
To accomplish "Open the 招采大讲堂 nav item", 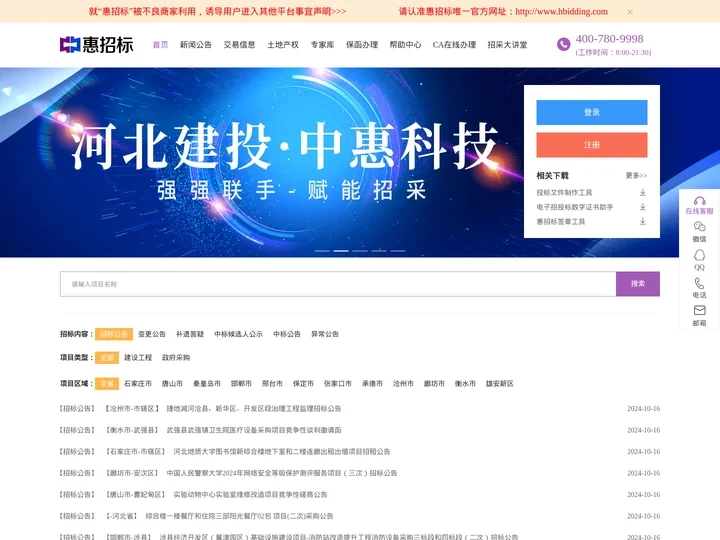I will [x=507, y=45].
